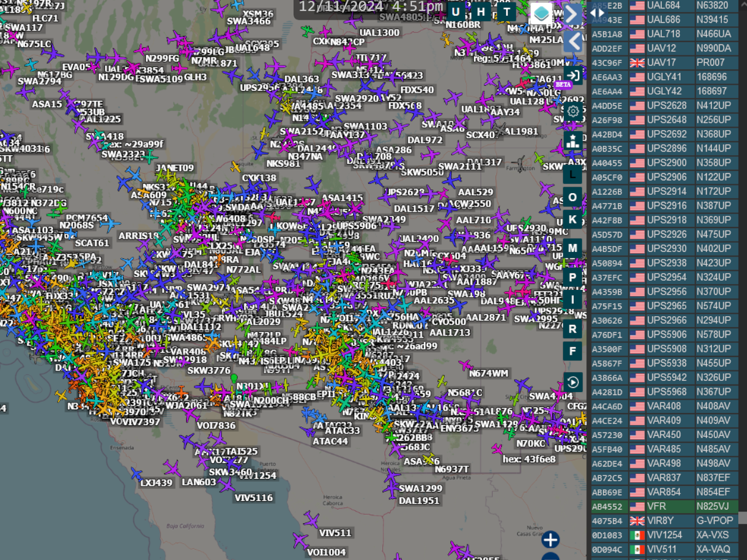This screenshot has width=747, height=560.
Task: Click the date and time display
Action: click(x=371, y=7)
